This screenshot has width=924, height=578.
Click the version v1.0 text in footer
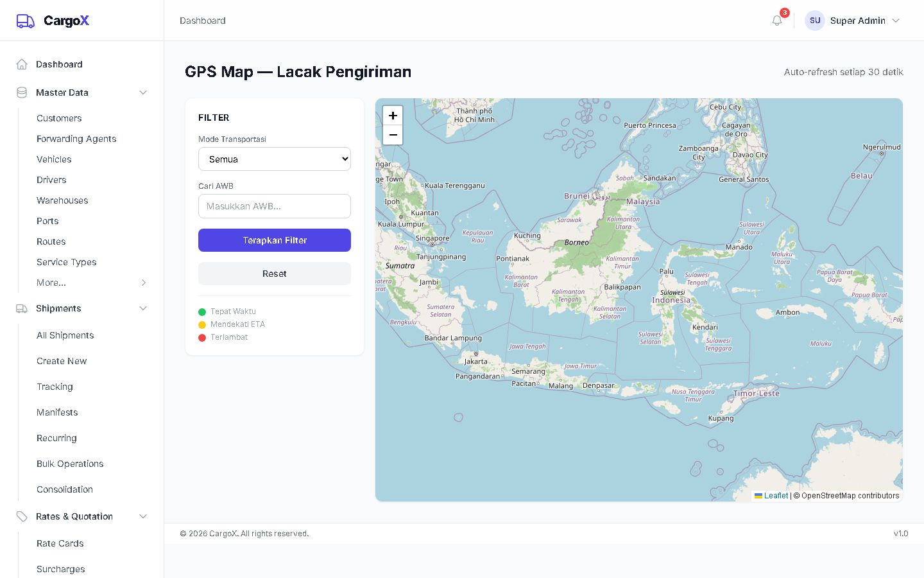click(x=901, y=534)
